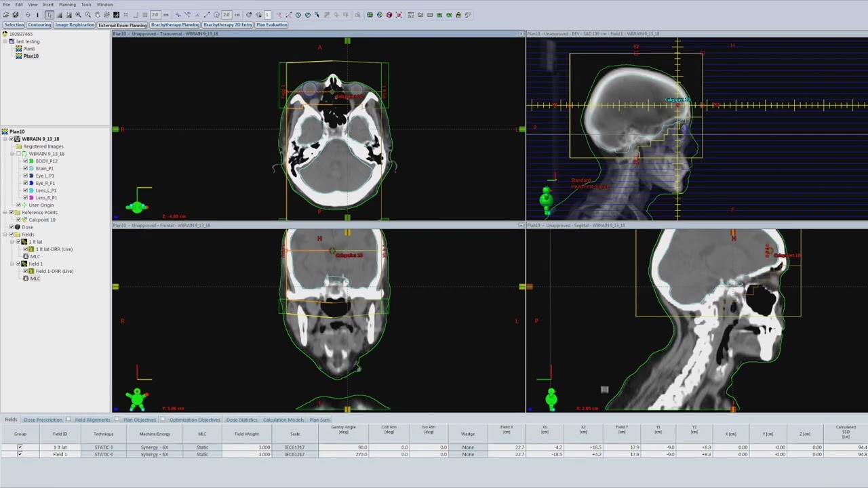This screenshot has width=868, height=488.
Task: Edit the first 2.0 cm grid size field
Action: 155,14
